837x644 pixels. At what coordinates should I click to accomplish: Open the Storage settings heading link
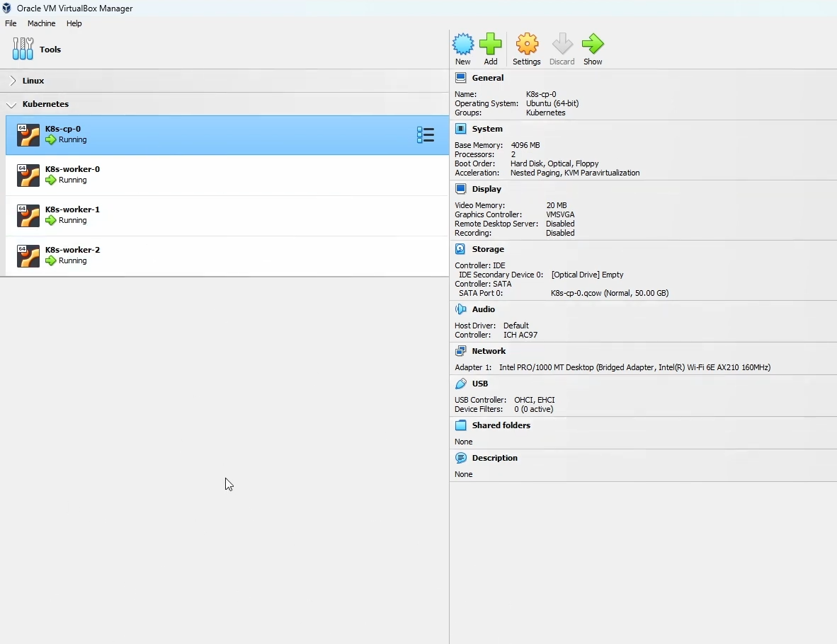coord(488,249)
